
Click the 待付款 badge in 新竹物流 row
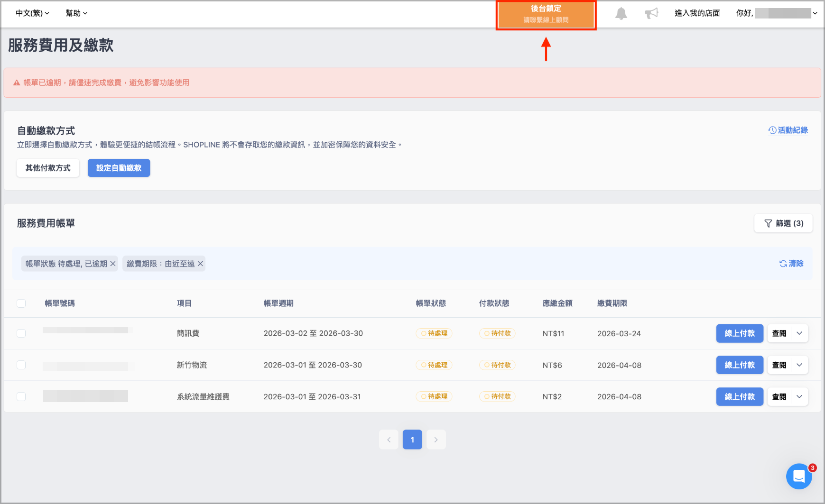(x=497, y=365)
